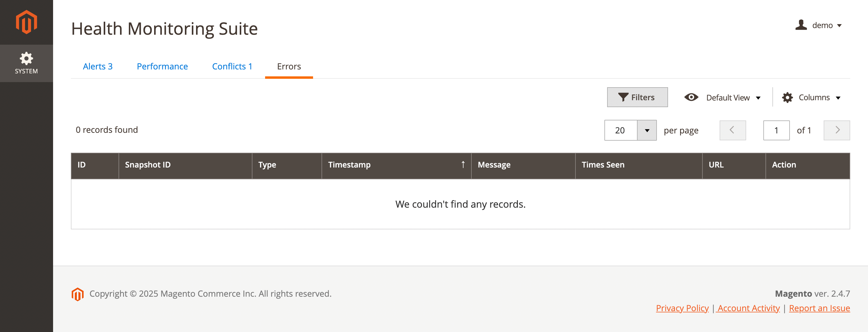868x332 pixels.
Task: Click the Timestamp sort arrow
Action: click(463, 164)
